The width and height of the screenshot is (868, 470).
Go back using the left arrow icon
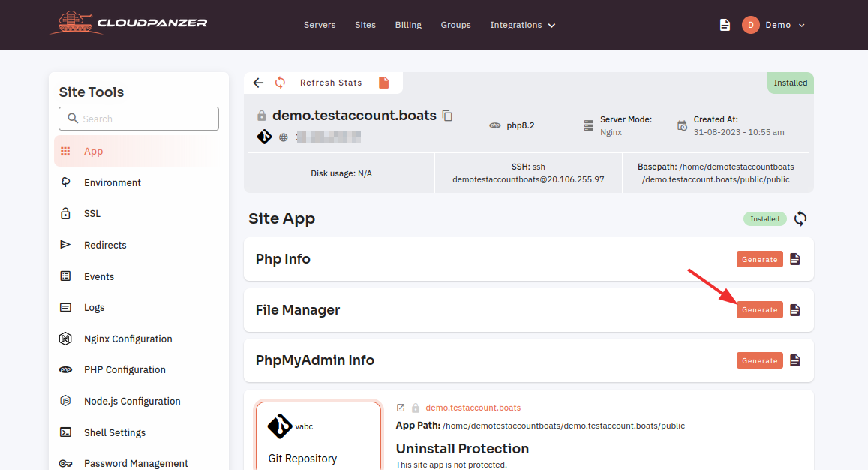258,83
